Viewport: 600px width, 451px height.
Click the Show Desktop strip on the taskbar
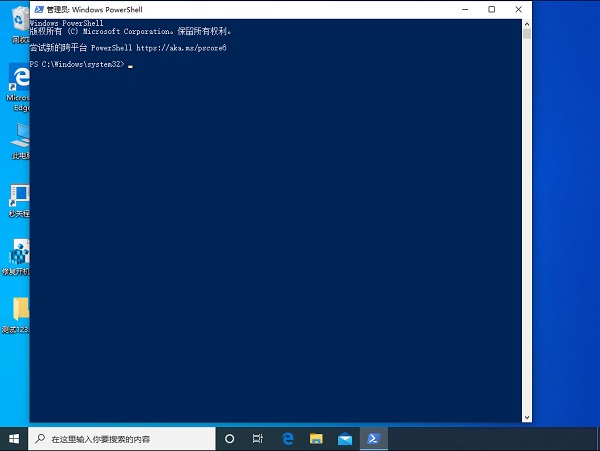tap(598, 439)
